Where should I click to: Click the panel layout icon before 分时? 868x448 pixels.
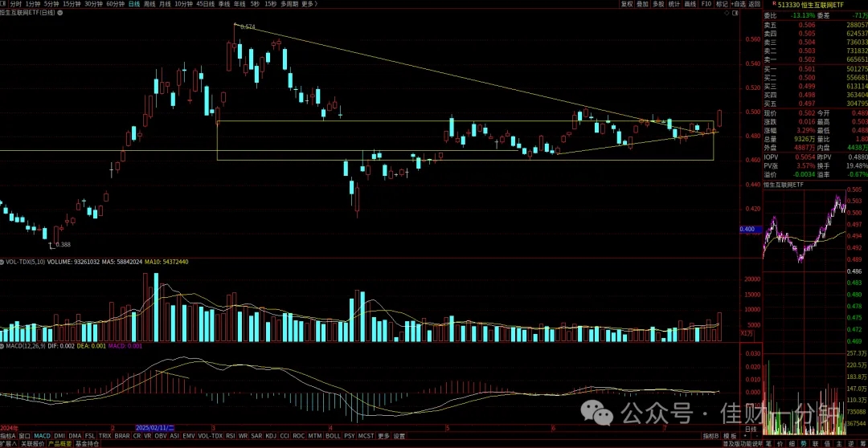[x=3, y=3]
